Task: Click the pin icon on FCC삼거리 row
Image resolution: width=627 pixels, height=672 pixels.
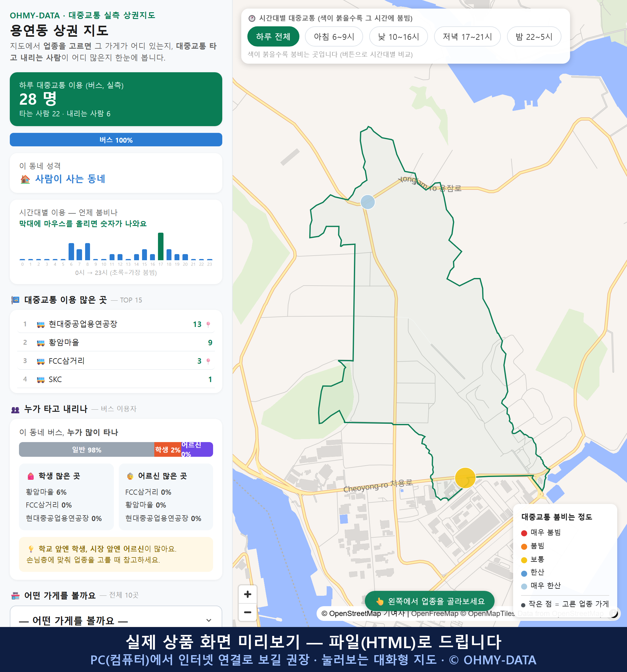Action: [x=208, y=361]
